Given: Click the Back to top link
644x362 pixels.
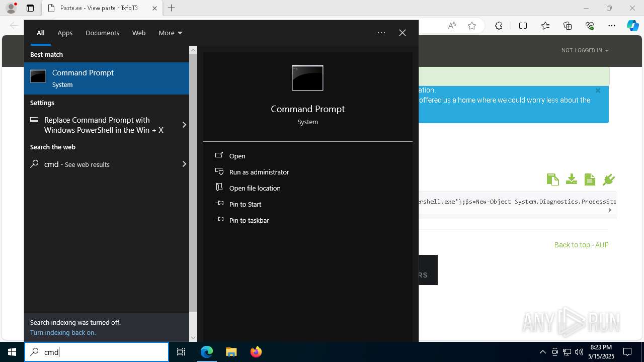Looking at the screenshot, I should coord(572,245).
